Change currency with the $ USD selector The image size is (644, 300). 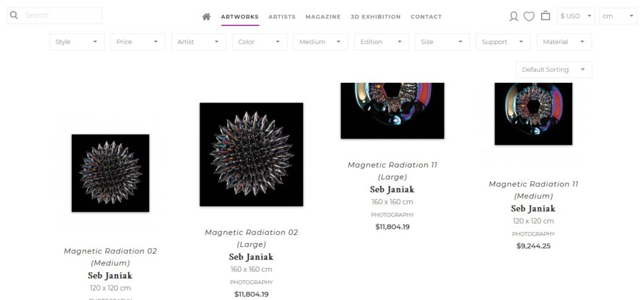(576, 17)
